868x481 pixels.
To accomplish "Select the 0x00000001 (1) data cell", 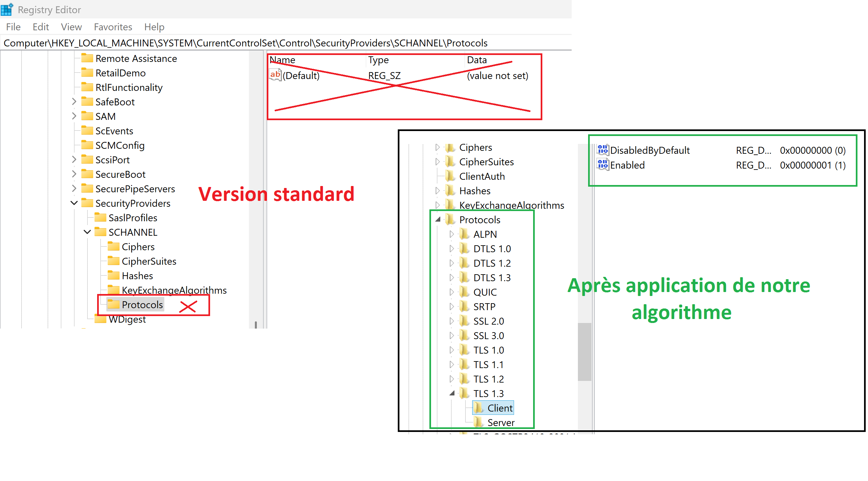I will coord(813,165).
